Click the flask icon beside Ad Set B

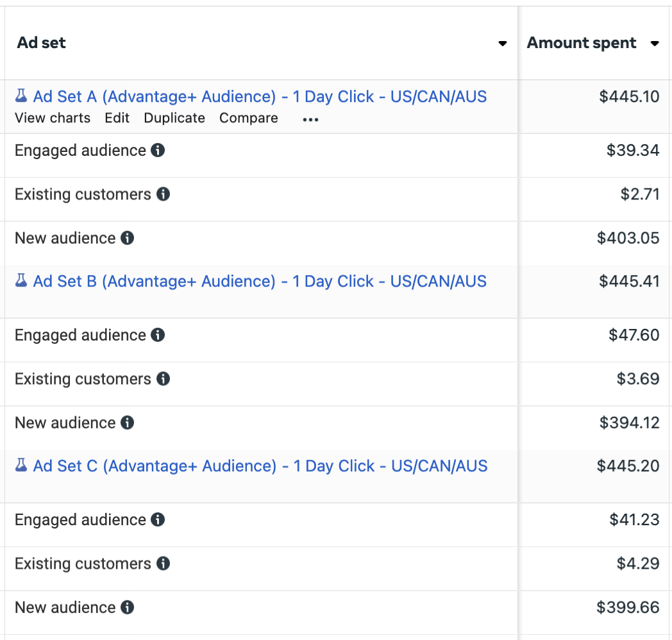click(21, 280)
